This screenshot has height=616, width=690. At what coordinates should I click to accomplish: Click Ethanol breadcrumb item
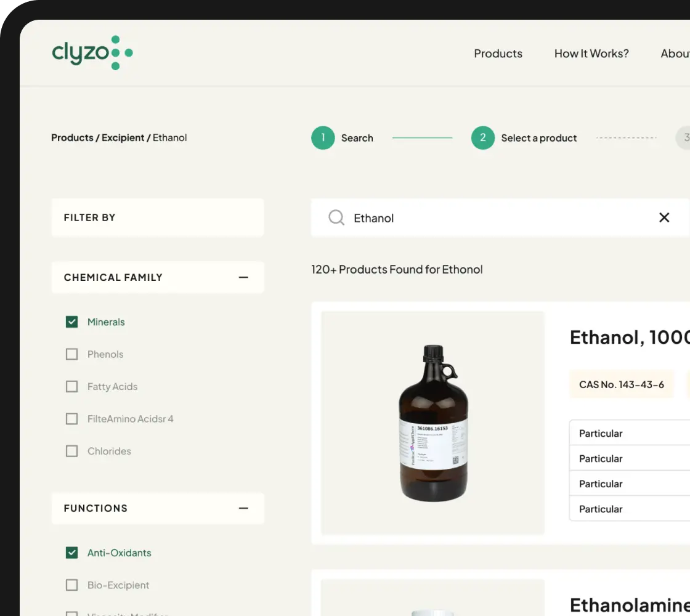(x=169, y=138)
